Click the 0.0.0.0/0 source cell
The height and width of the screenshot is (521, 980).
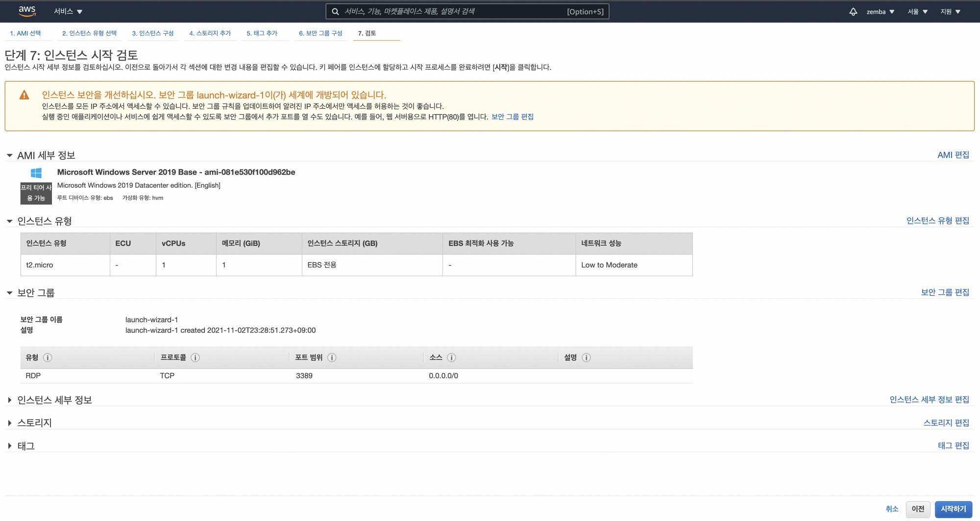443,376
